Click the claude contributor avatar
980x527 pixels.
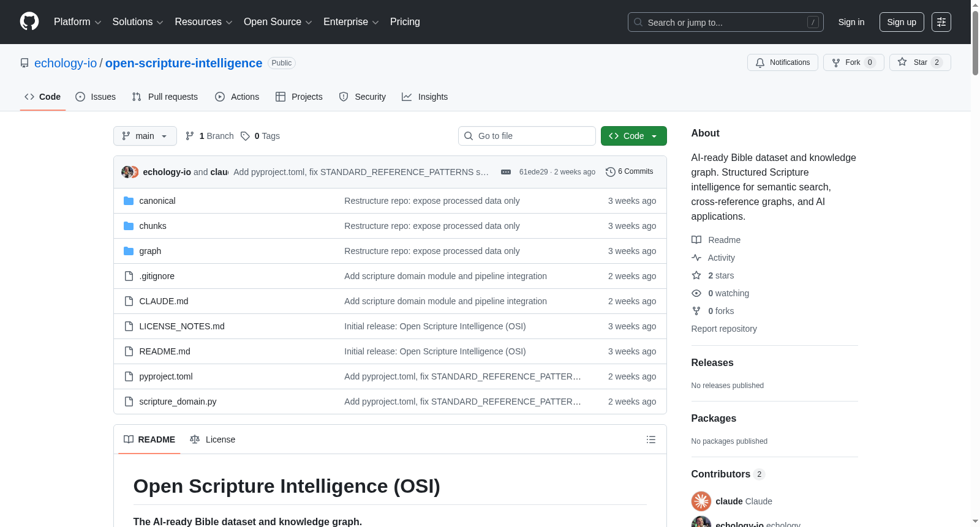coord(701,501)
